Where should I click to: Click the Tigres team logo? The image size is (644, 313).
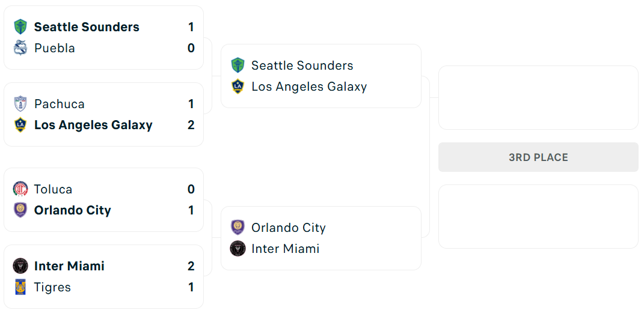pos(20,287)
